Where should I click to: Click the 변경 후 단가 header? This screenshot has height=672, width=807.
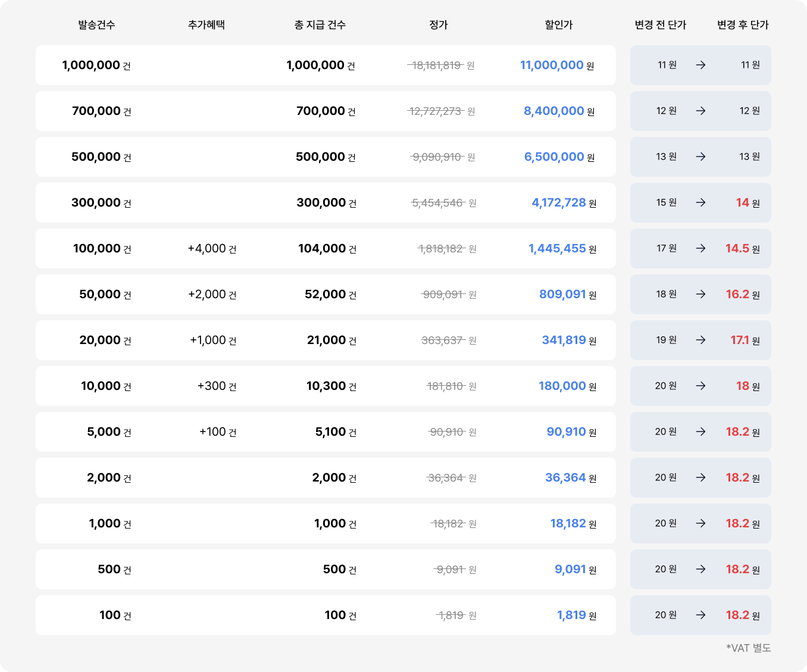pyautogui.click(x=743, y=25)
